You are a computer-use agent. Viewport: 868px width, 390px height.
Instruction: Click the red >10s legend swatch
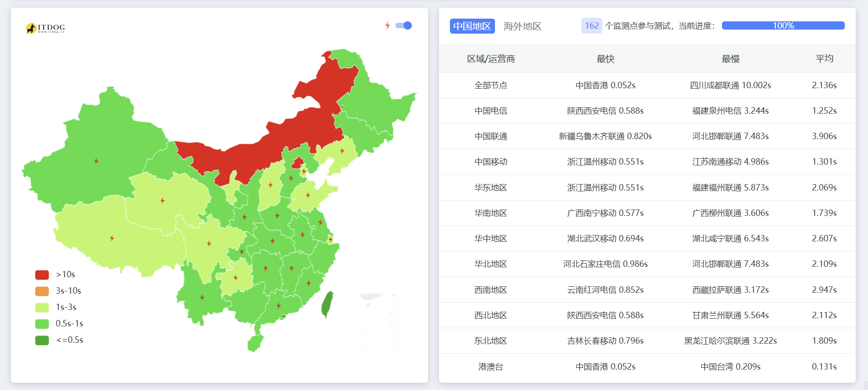pos(42,275)
